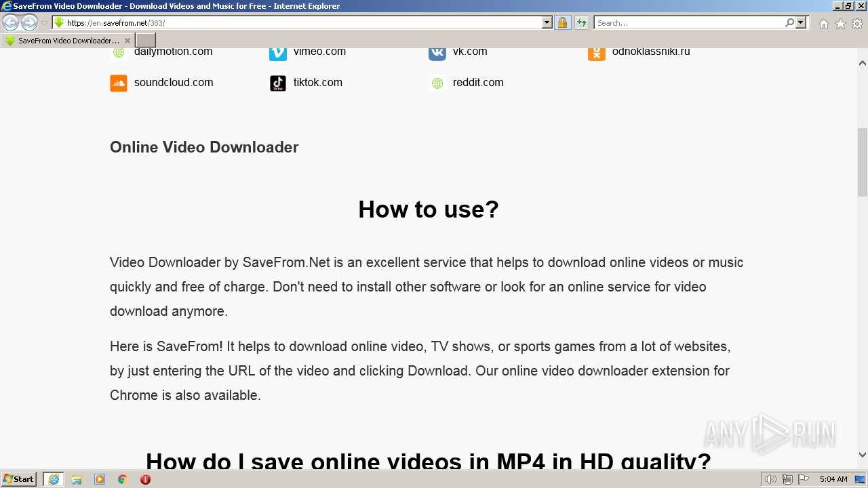The width and height of the screenshot is (868, 488).
Task: Click the security lock icon
Action: pyautogui.click(x=562, y=23)
